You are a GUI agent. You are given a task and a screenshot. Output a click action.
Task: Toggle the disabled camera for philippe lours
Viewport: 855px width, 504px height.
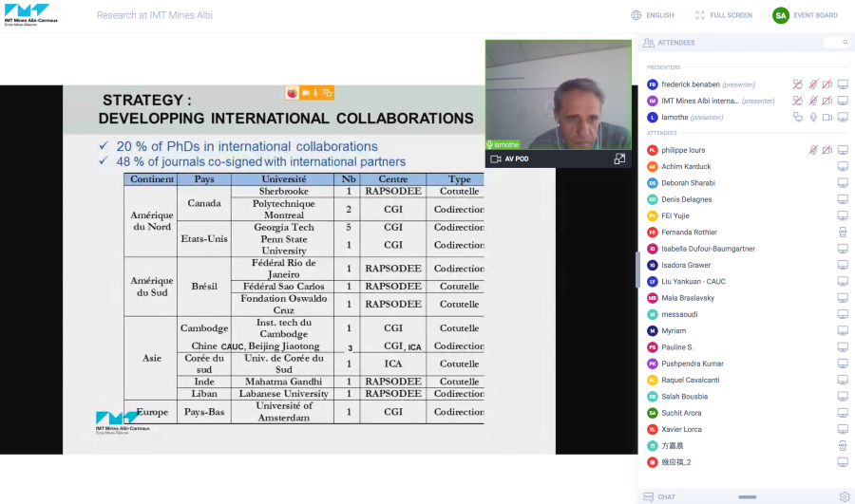click(x=827, y=150)
